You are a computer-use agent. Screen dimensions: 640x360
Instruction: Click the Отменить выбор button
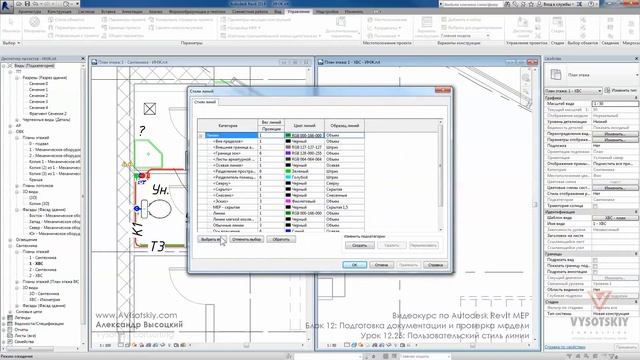(x=247, y=240)
